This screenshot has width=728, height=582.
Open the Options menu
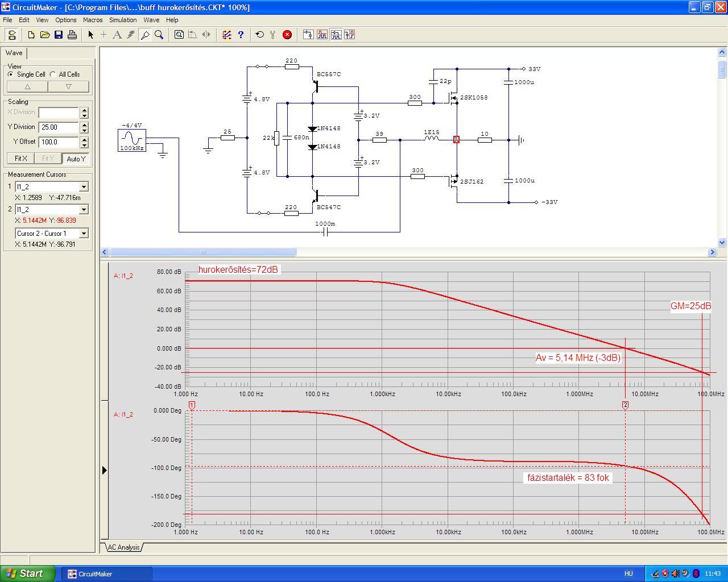click(66, 20)
